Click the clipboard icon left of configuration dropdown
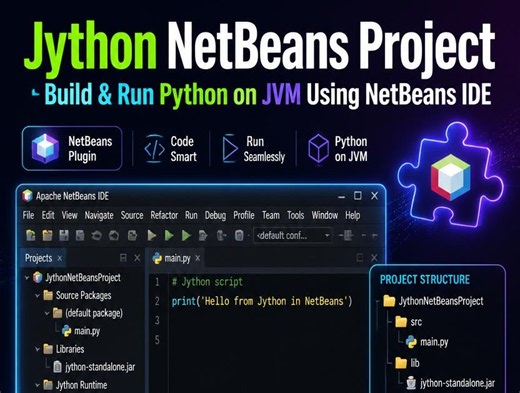 pos(239,236)
